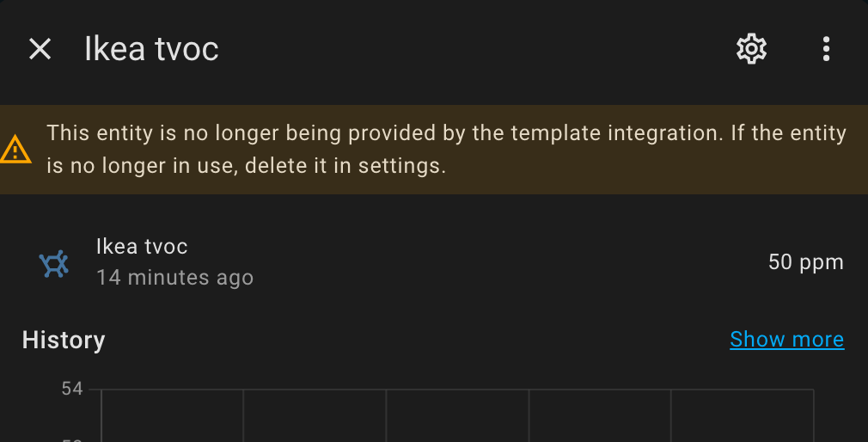Image resolution: width=868 pixels, height=442 pixels.
Task: Click the History section heading
Action: 64,340
